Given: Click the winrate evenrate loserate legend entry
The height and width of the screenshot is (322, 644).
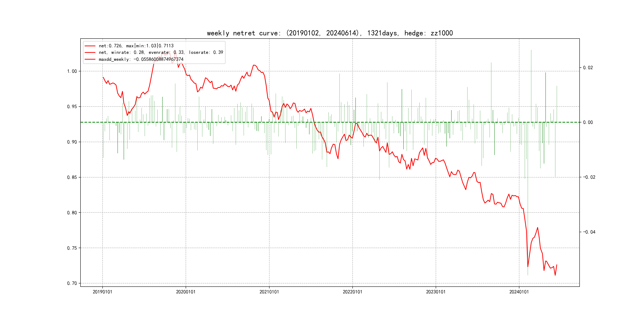Looking at the screenshot, I should pyautogui.click(x=161, y=52).
